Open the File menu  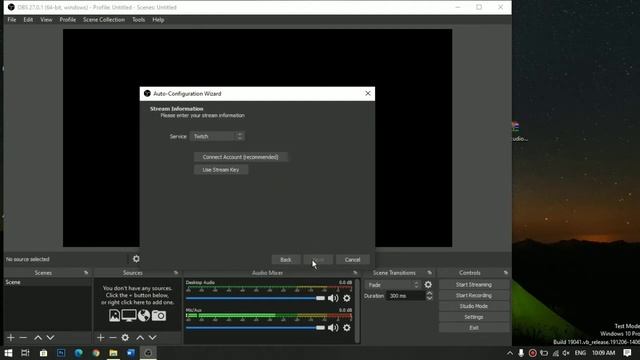(x=11, y=20)
